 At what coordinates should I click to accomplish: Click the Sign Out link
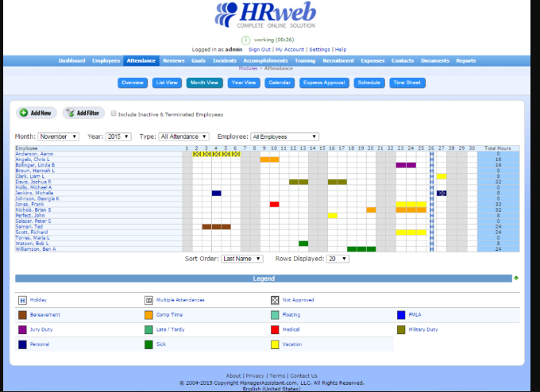click(x=260, y=49)
